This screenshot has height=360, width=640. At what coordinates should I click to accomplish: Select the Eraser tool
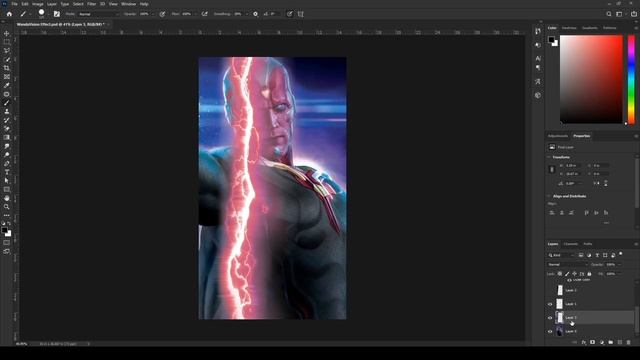pos(7,129)
